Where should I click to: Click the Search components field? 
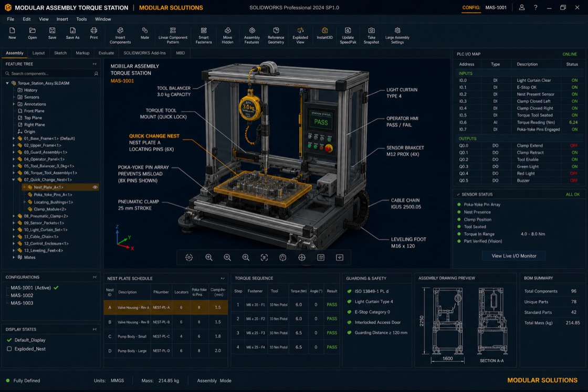(52, 73)
